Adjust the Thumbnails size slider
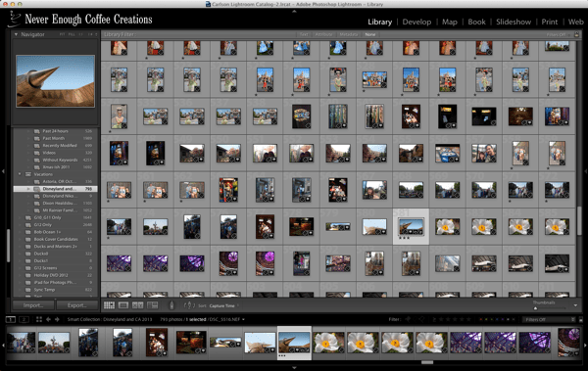The width and height of the screenshot is (588, 371). click(535, 308)
